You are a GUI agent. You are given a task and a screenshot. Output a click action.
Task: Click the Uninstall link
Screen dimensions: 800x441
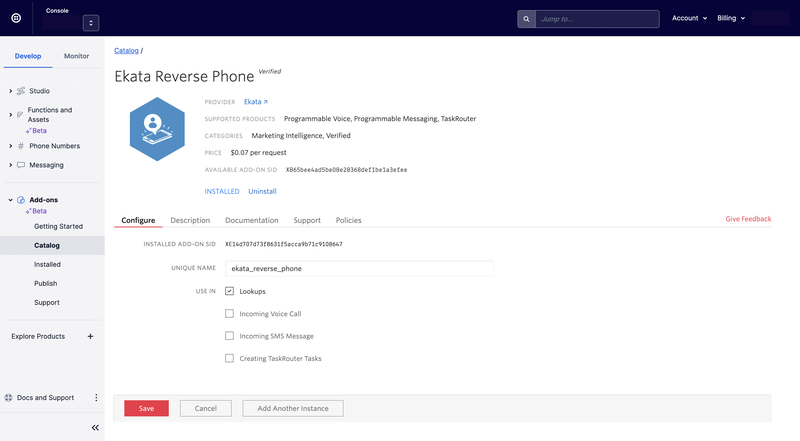click(x=262, y=191)
